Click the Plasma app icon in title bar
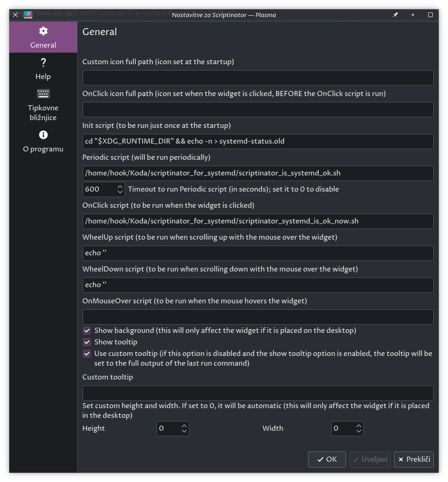The height and width of the screenshot is (482, 448). pyautogui.click(x=28, y=15)
